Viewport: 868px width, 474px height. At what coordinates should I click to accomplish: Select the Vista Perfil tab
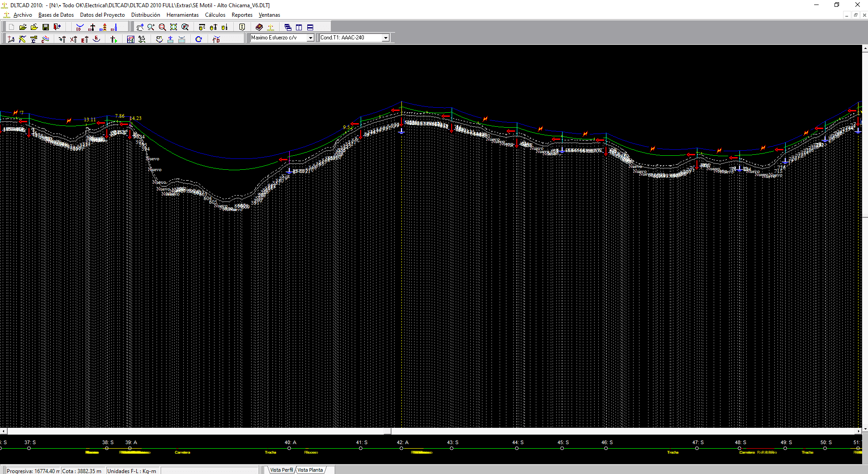coord(281,470)
